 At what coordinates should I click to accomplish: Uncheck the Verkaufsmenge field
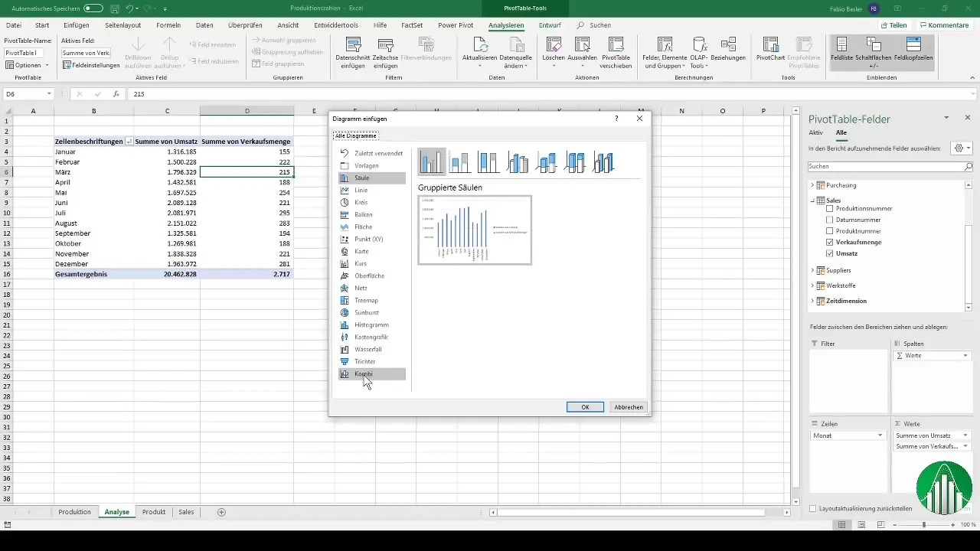830,242
